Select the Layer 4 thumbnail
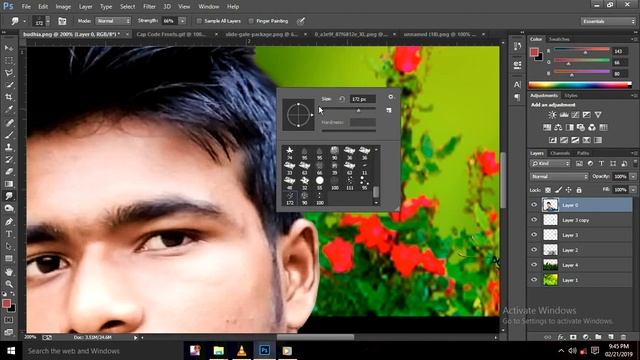Screen dimensions: 640x360 coord(550,265)
